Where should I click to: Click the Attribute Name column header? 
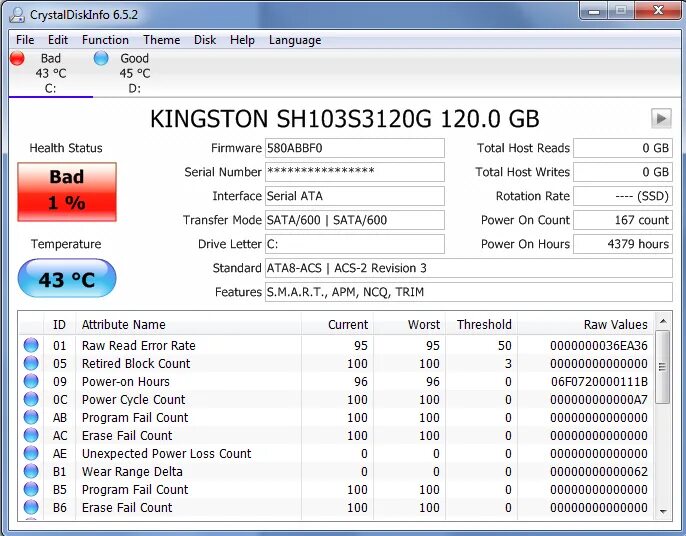[189, 324]
